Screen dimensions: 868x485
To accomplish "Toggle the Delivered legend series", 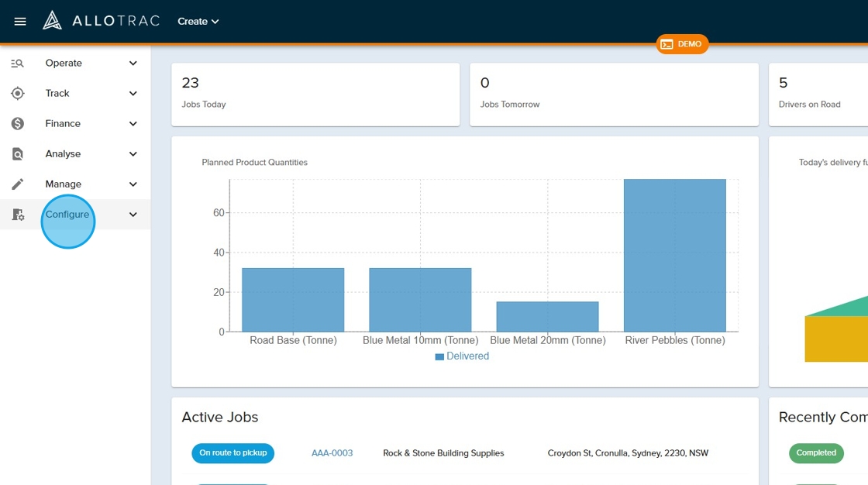I will point(462,356).
